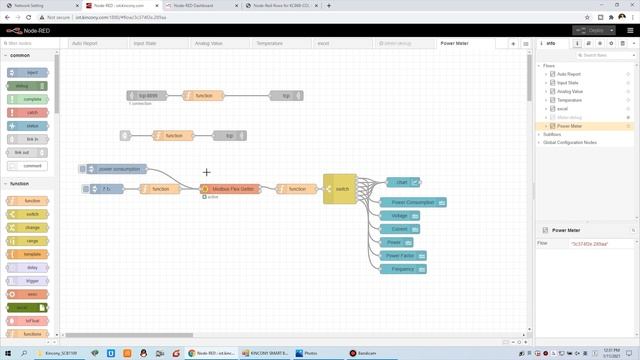Select the delay node in the palette

pyautogui.click(x=27, y=268)
